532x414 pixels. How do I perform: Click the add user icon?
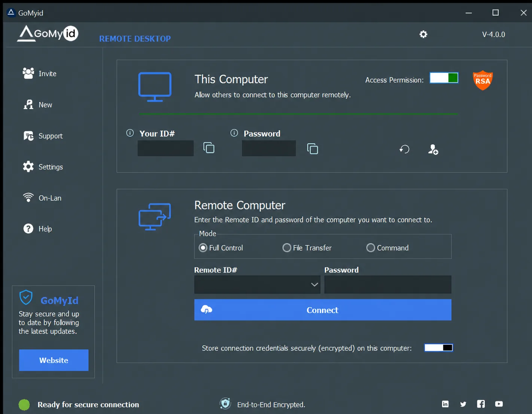433,149
